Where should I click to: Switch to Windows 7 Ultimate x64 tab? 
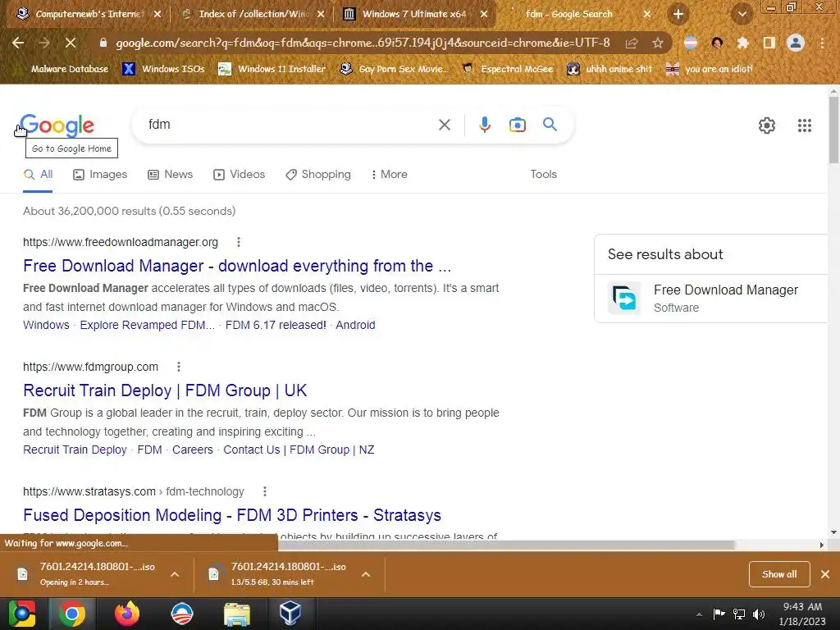pos(415,15)
